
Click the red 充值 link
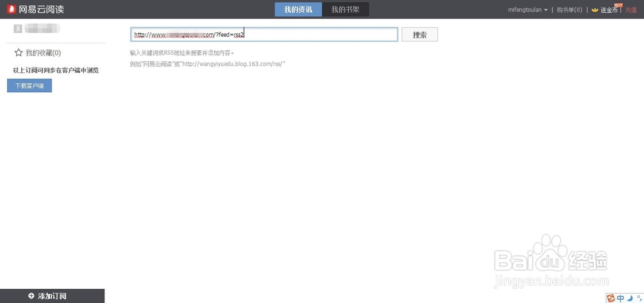[x=631, y=10]
